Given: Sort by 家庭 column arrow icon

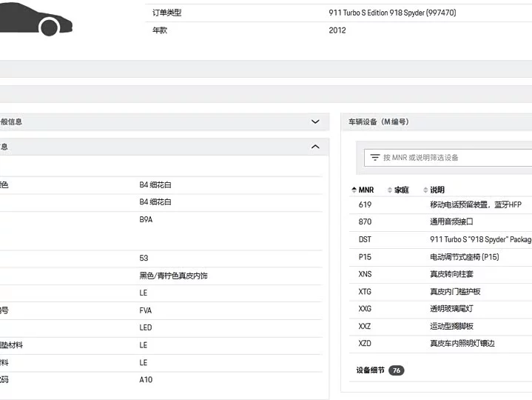Looking at the screenshot, I should click(390, 190).
